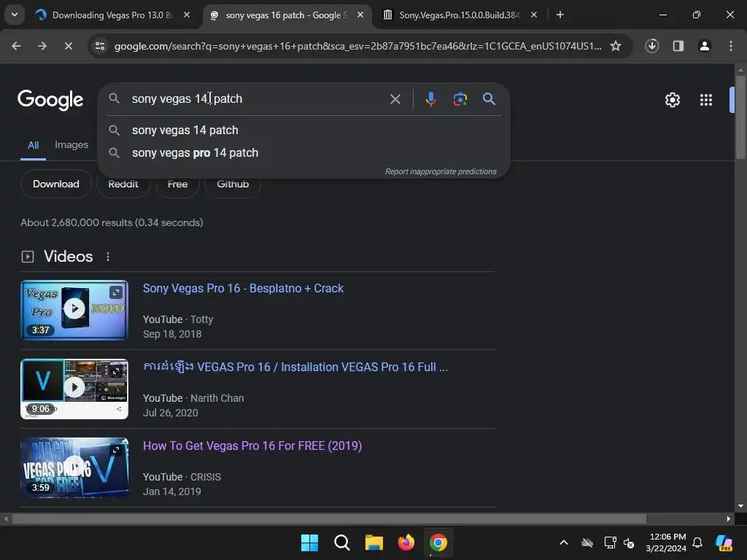Screen dimensions: 747x560
Task: Open 'Installation VEGAS Pro 16 Full' video link
Action: (295, 367)
